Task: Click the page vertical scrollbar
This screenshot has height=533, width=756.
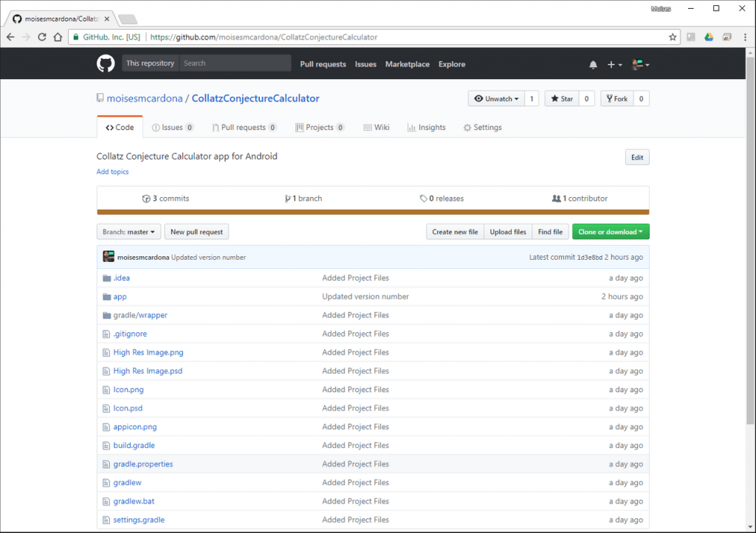Action: (750, 241)
